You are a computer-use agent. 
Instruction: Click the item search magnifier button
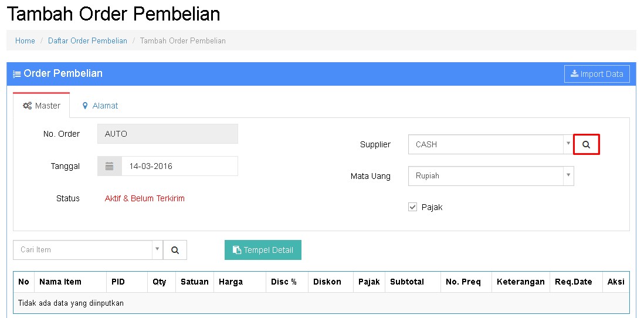pyautogui.click(x=175, y=250)
